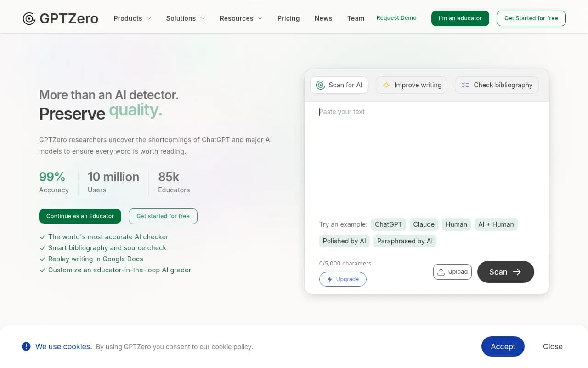
Task: Open the News menu item
Action: click(323, 18)
